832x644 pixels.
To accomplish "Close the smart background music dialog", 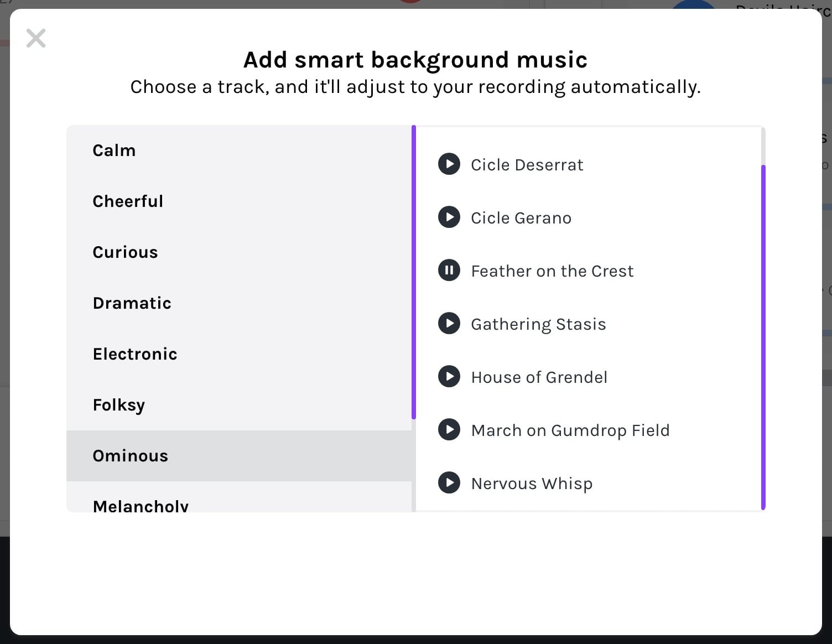I will pyautogui.click(x=35, y=38).
